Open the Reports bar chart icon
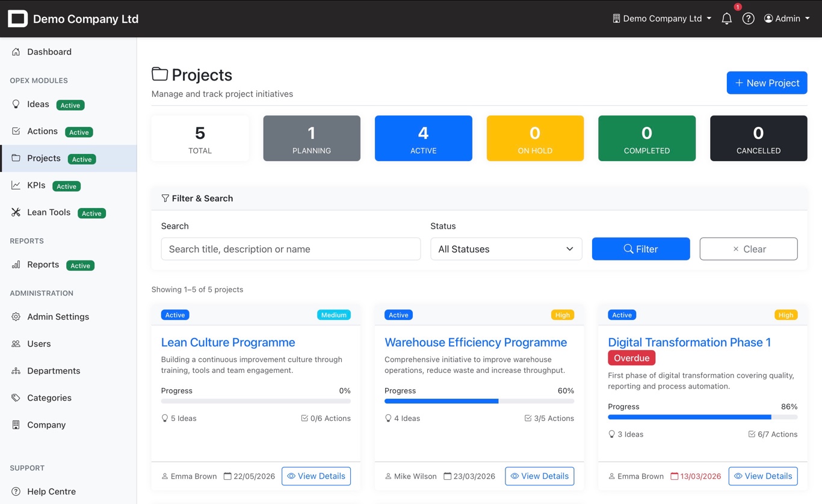Screen dimensions: 822x504 (16, 265)
